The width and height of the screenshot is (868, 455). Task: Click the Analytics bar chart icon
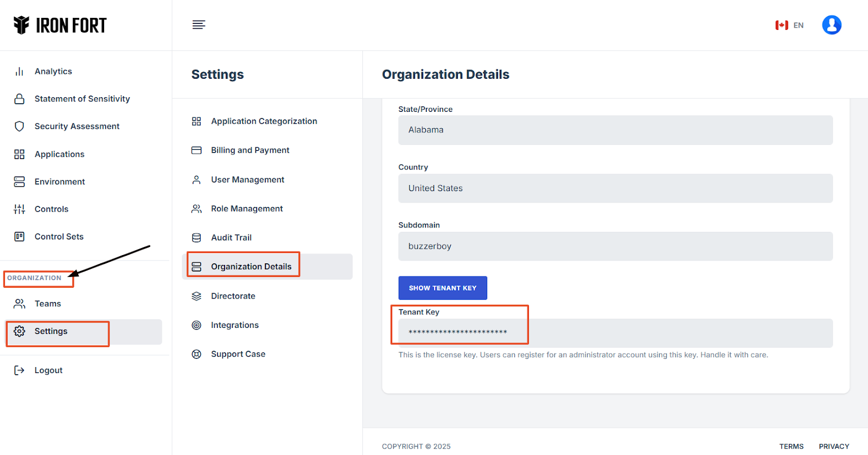tap(20, 72)
